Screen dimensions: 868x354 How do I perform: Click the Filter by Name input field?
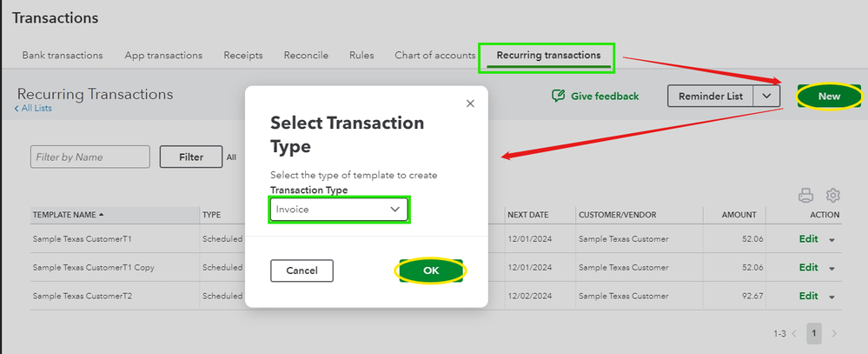(90, 157)
